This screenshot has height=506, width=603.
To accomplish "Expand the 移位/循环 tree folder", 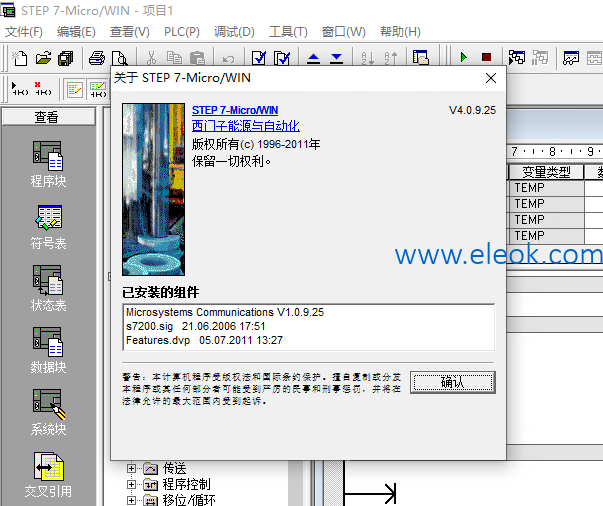I will click(x=131, y=500).
